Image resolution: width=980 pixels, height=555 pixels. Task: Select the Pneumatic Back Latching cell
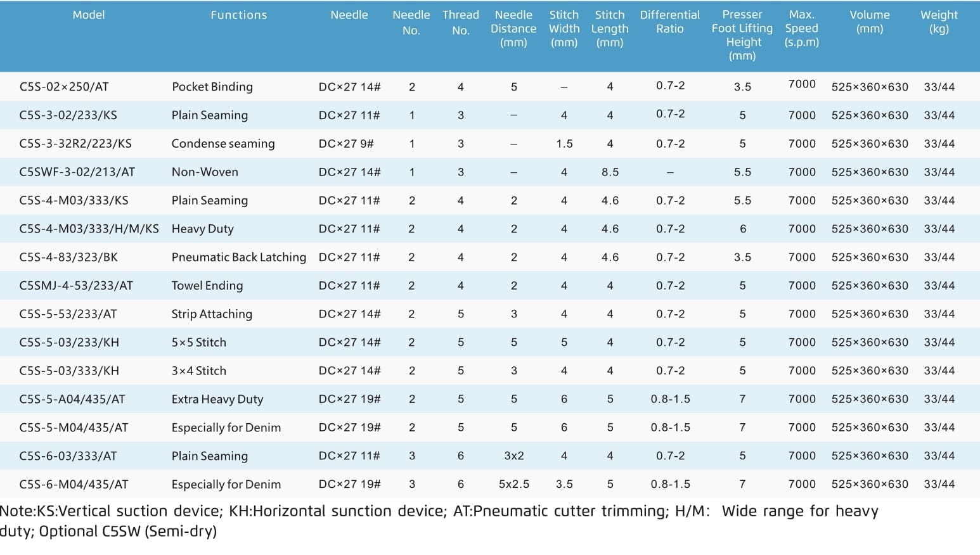coord(239,257)
